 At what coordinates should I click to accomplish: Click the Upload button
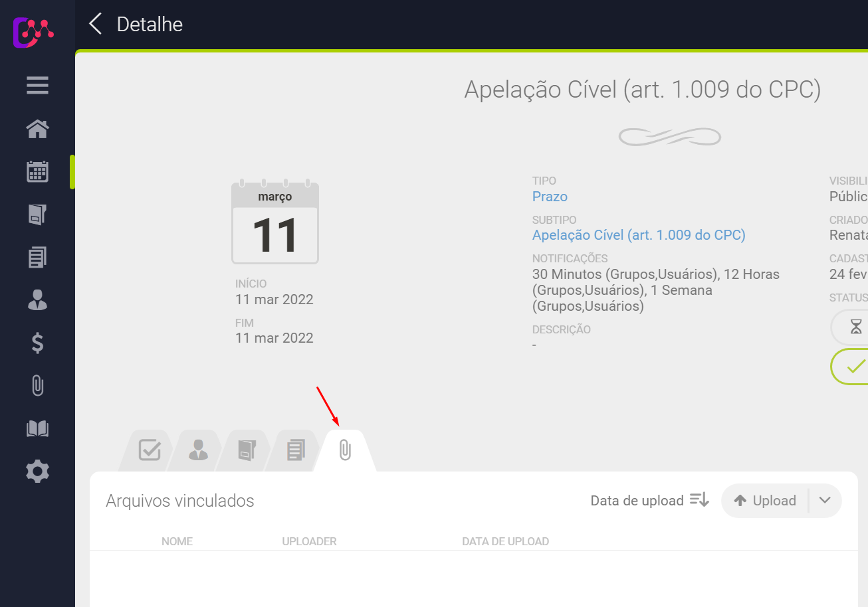(765, 501)
